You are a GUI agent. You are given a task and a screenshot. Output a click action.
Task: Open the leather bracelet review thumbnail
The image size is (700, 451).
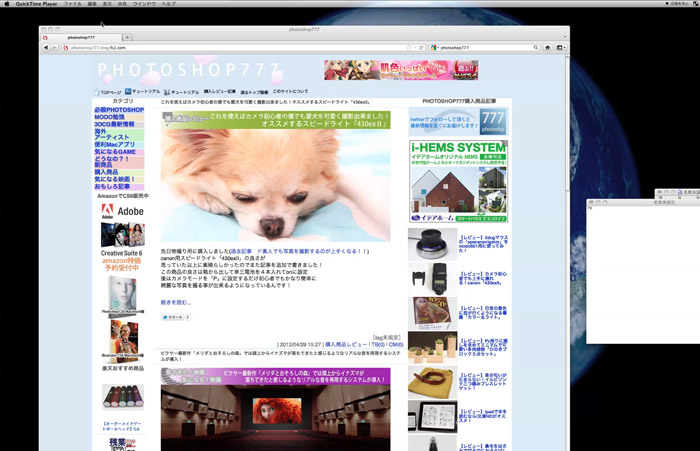pyautogui.click(x=432, y=383)
